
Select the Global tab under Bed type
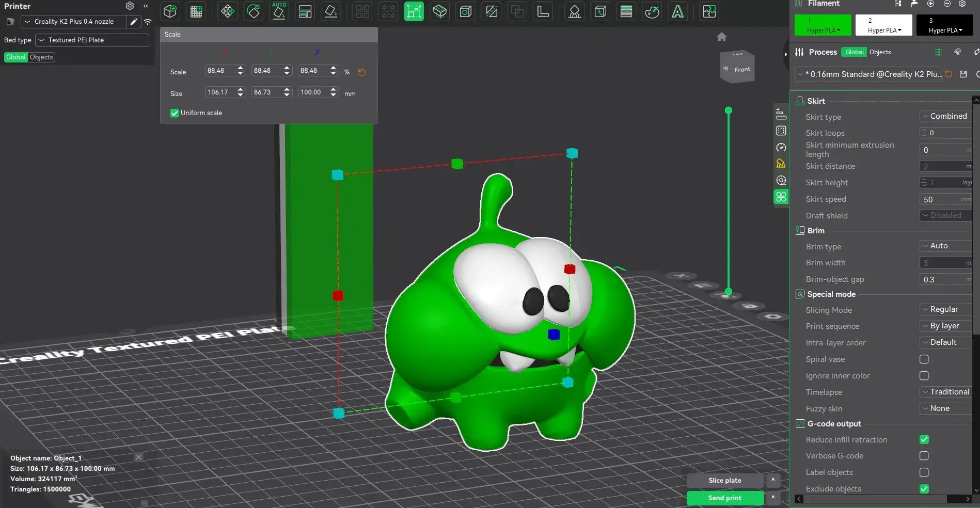point(16,57)
